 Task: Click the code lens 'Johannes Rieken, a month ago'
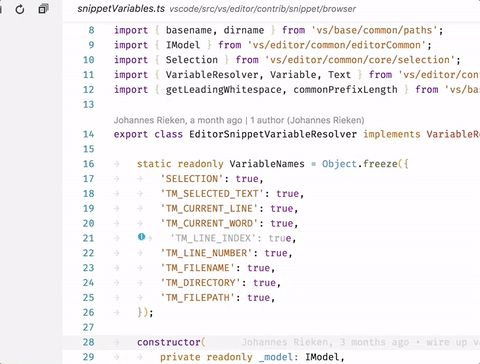[178, 120]
